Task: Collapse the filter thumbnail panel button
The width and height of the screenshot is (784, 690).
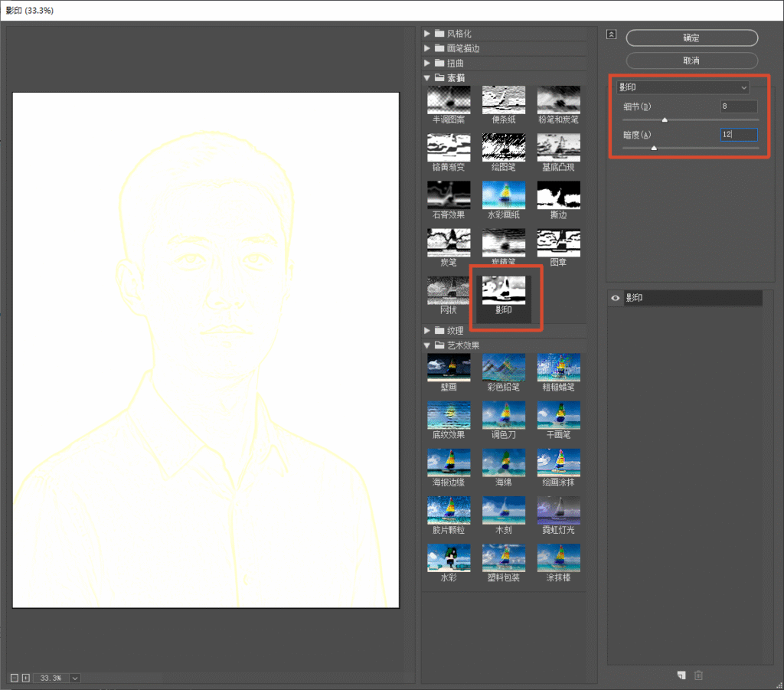Action: [612, 34]
